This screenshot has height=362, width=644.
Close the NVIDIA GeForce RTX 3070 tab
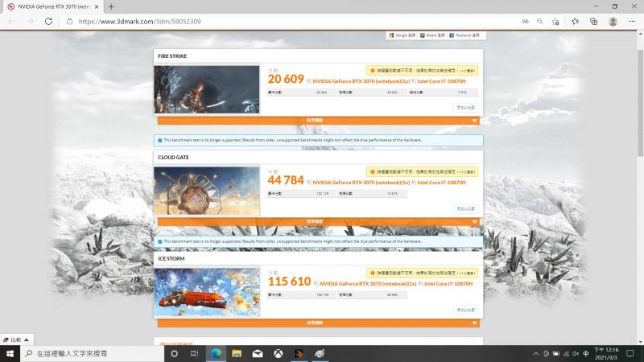[97, 7]
